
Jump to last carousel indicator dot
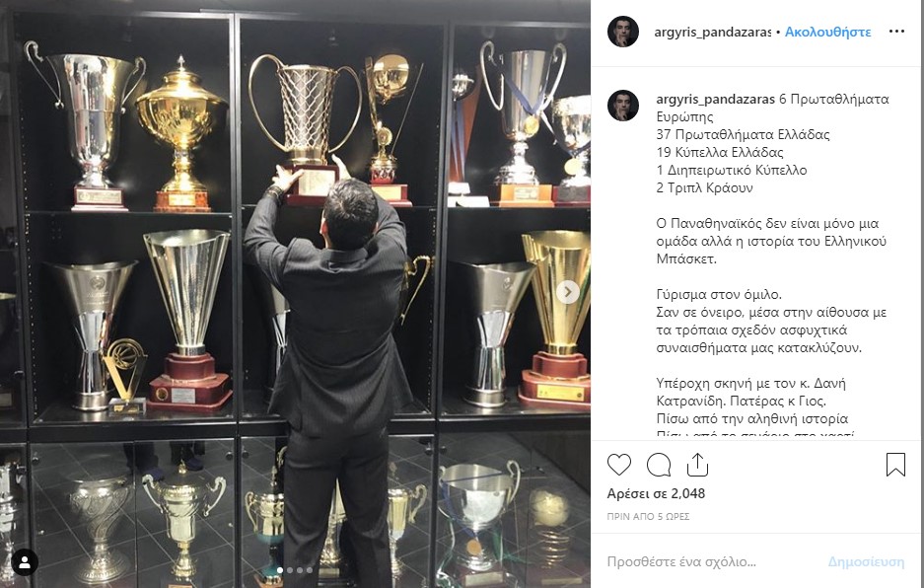click(x=310, y=570)
